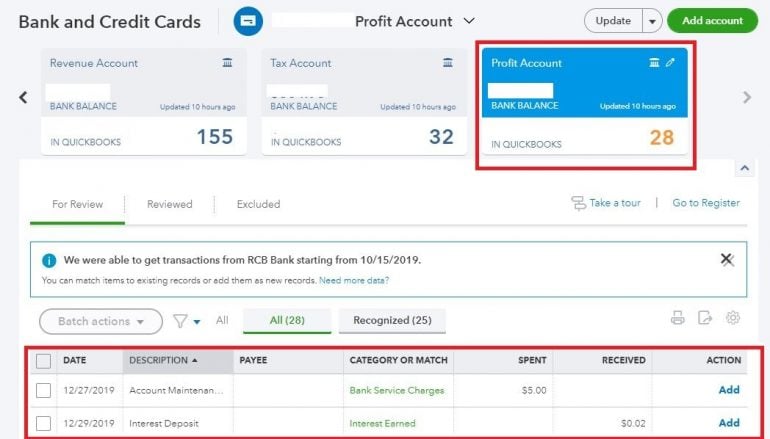Click the green Add account button
Image resolution: width=770 pixels, height=439 pixels.
(712, 21)
